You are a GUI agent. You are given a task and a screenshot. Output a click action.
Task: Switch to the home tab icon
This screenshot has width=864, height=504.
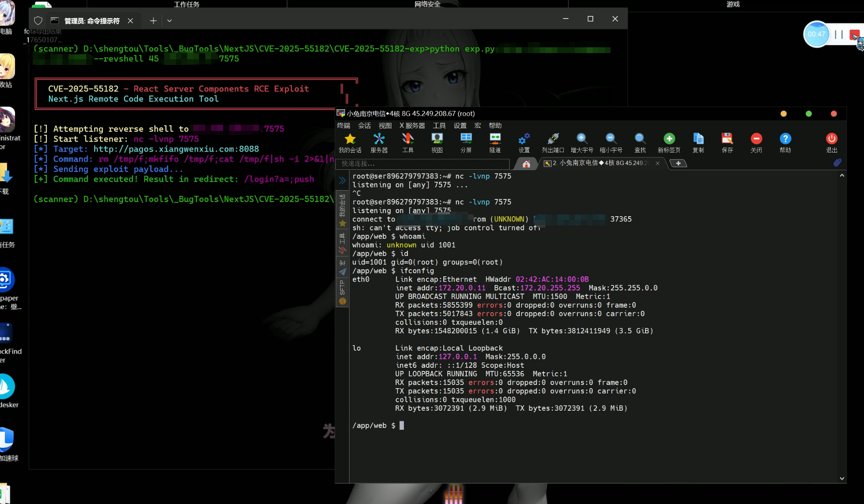coord(526,164)
